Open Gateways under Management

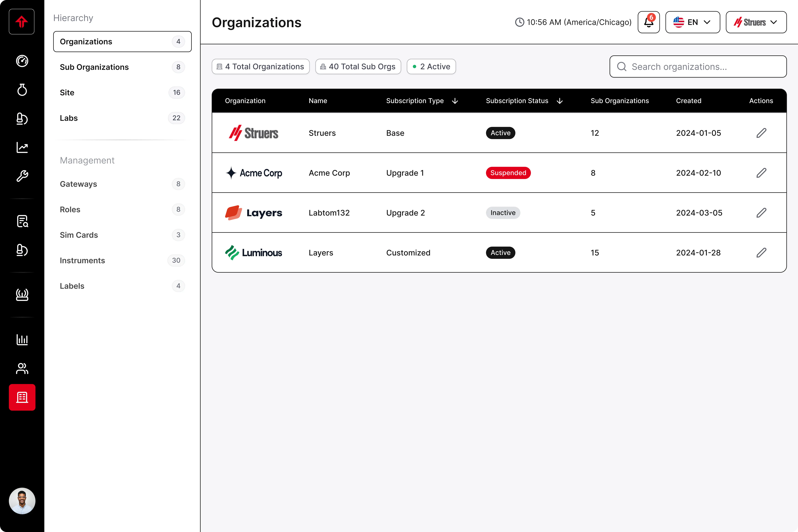122,184
